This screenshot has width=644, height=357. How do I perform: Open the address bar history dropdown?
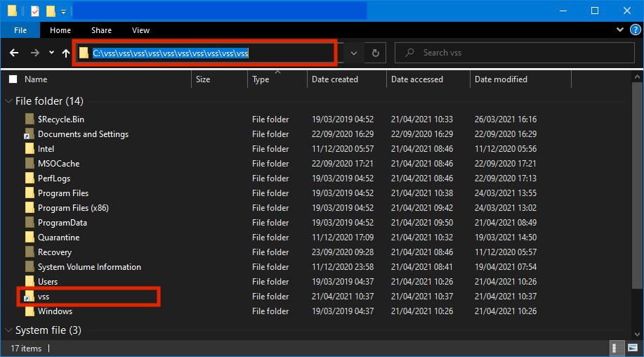tap(354, 53)
